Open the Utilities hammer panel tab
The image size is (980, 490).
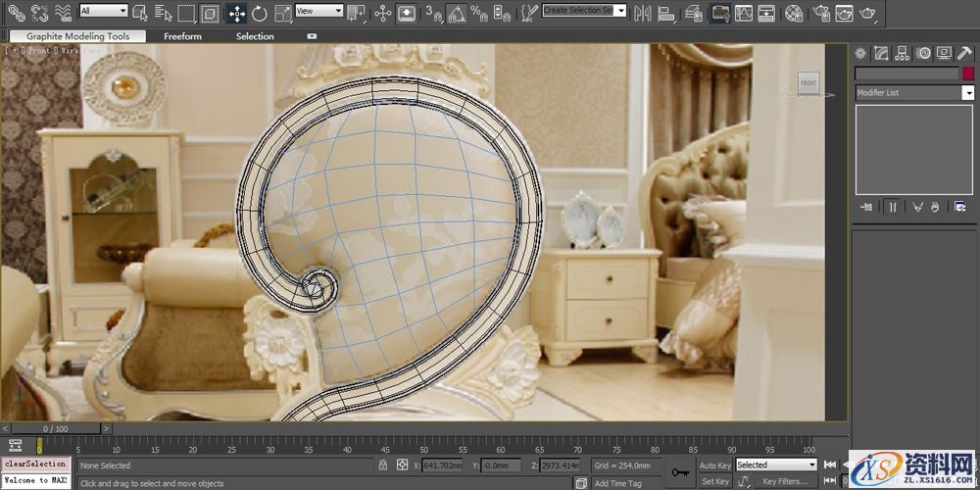pos(964,54)
